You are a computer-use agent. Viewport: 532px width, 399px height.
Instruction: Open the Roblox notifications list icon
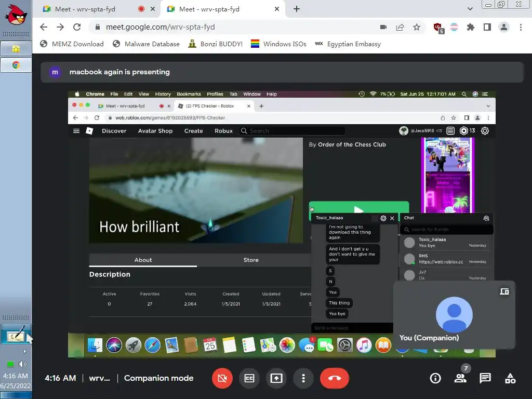450,130
